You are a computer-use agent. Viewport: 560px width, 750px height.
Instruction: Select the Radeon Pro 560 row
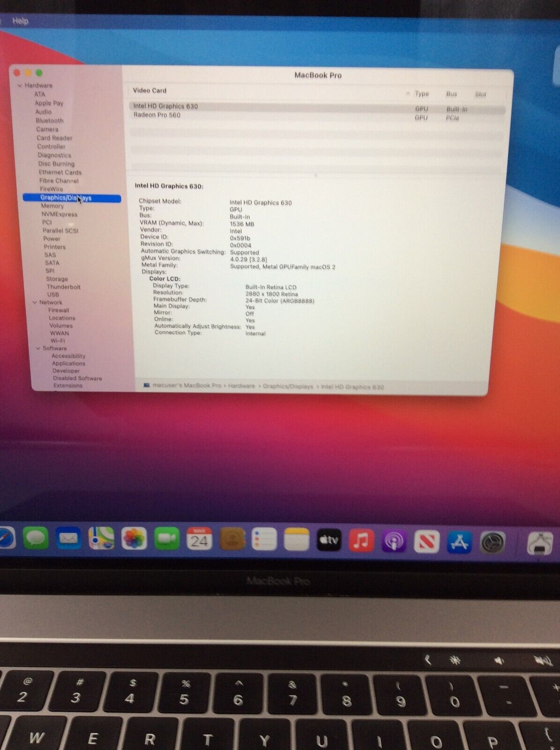(x=317, y=116)
